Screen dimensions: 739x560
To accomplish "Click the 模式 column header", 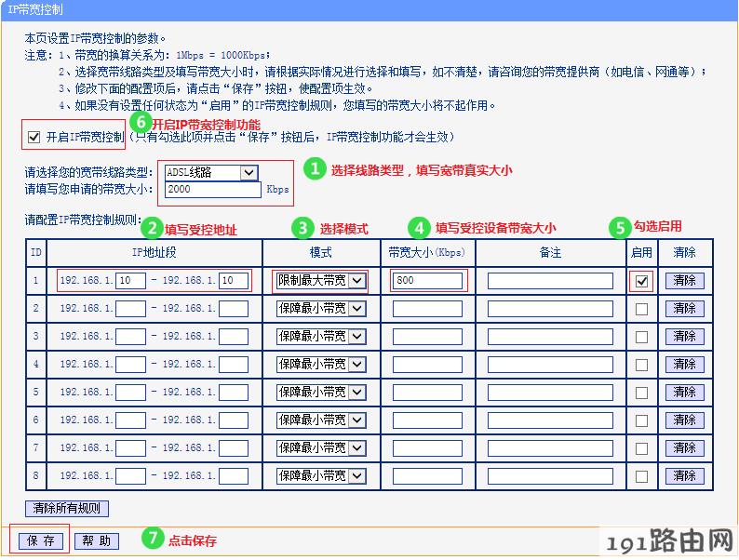I will (x=321, y=252).
